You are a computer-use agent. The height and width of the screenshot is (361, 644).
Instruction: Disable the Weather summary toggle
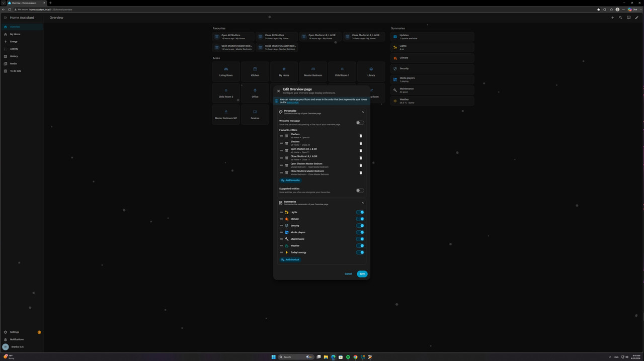click(x=360, y=246)
